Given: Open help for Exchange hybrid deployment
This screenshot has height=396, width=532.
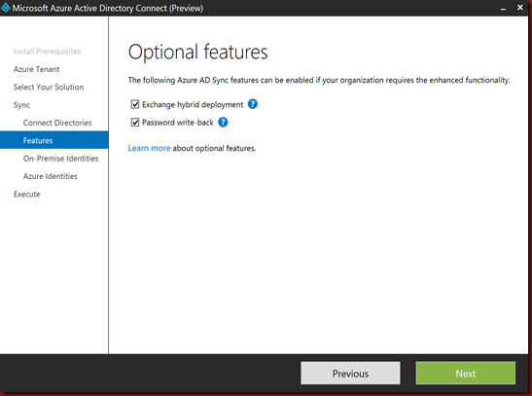Looking at the screenshot, I should [253, 104].
